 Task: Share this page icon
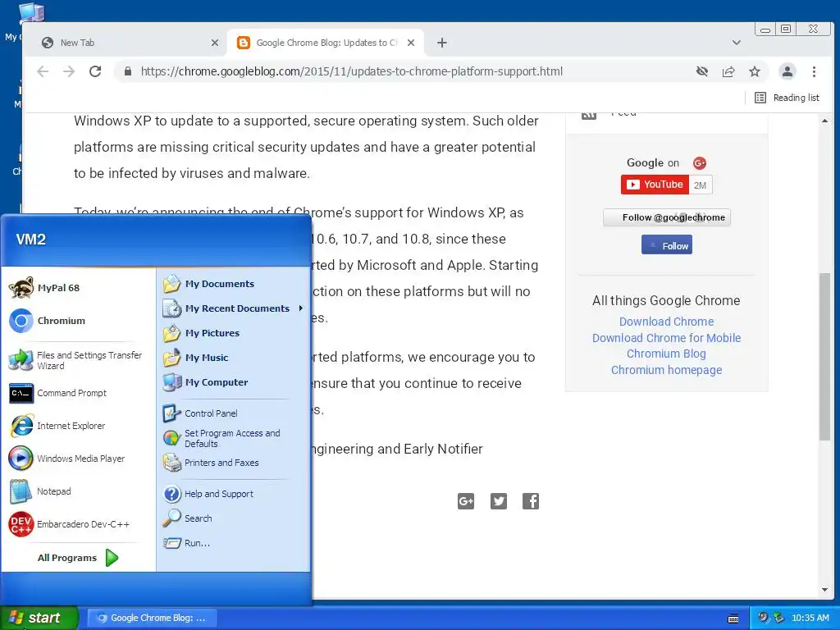coord(728,71)
